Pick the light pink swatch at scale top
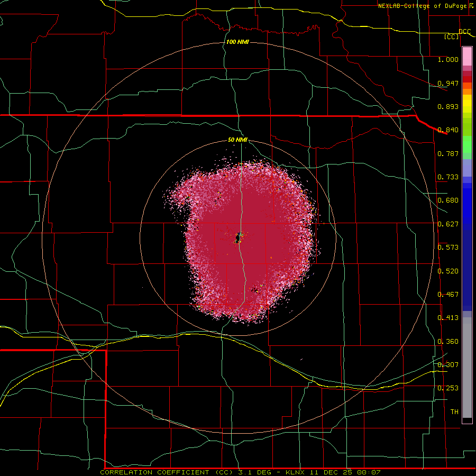 (467, 57)
